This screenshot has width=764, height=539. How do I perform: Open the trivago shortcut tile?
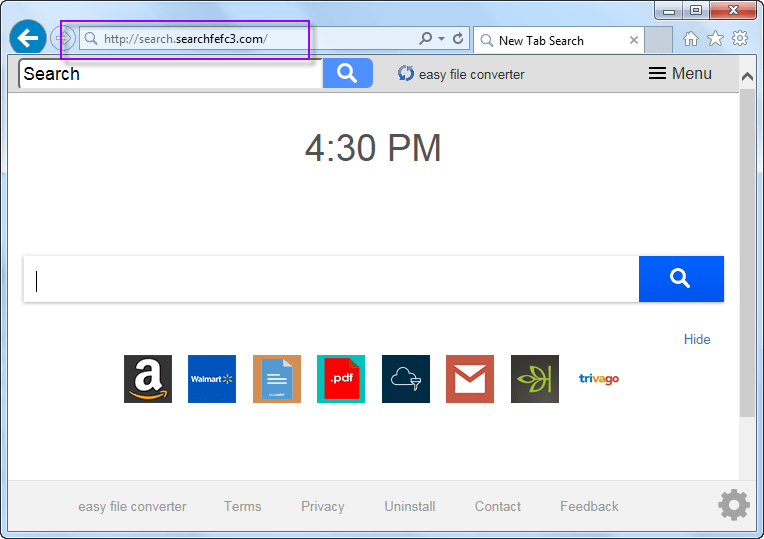pyautogui.click(x=599, y=379)
